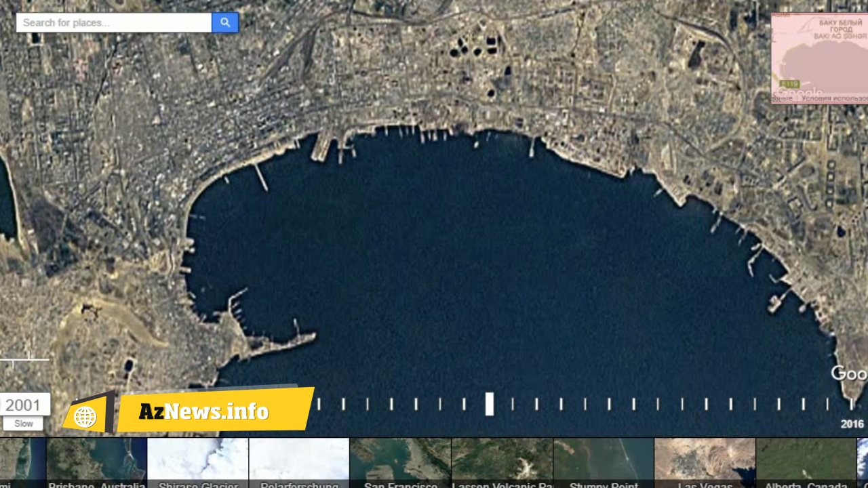Open the Brisbane, Australia thumbnail
The height and width of the screenshot is (488, 868).
(x=97, y=463)
